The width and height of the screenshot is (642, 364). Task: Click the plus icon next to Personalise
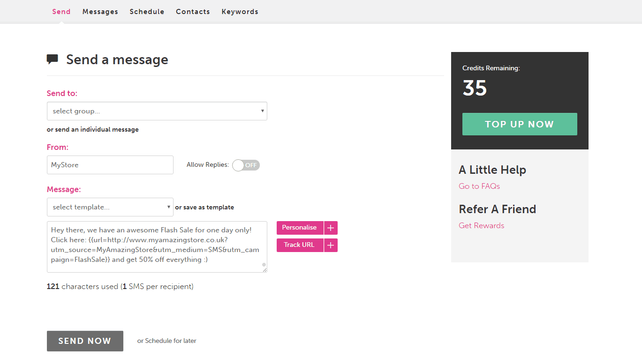pyautogui.click(x=331, y=228)
